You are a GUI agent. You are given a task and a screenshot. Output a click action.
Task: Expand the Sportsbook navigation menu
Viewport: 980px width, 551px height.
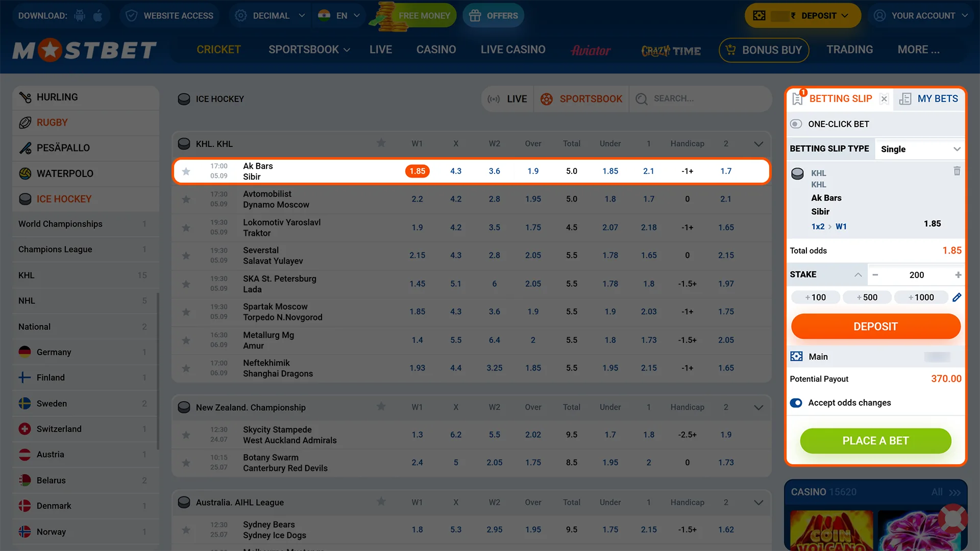pyautogui.click(x=309, y=49)
